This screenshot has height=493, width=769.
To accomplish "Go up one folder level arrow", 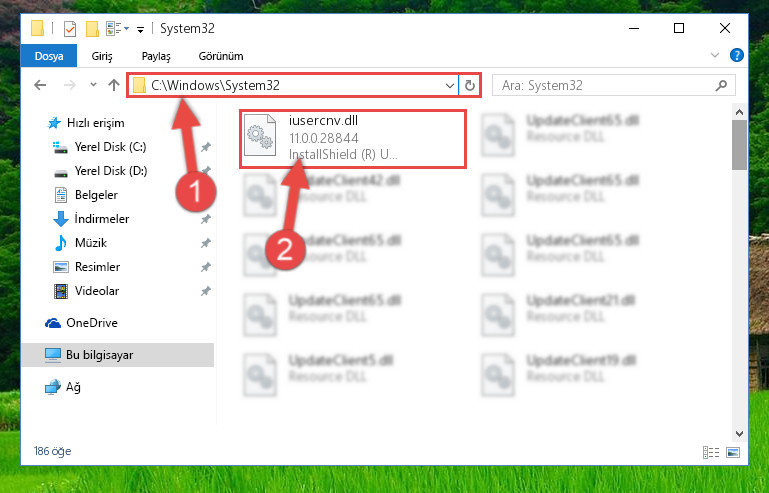I will point(114,85).
